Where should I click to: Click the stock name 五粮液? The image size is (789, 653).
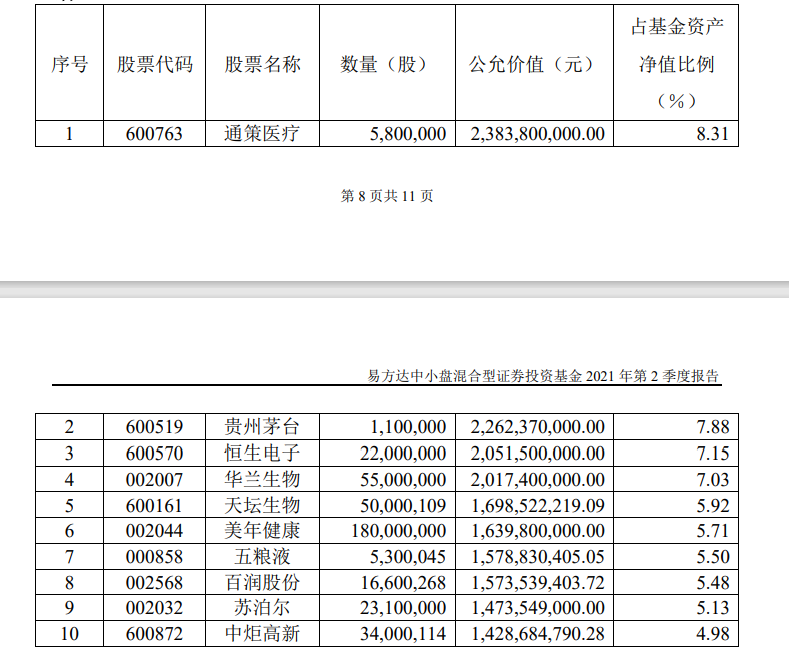click(262, 557)
